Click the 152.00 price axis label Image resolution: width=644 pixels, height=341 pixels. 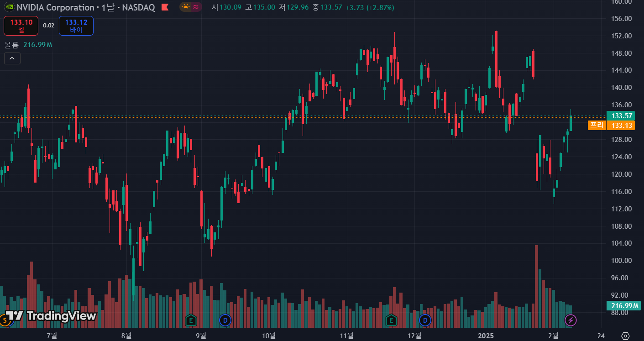click(x=622, y=36)
